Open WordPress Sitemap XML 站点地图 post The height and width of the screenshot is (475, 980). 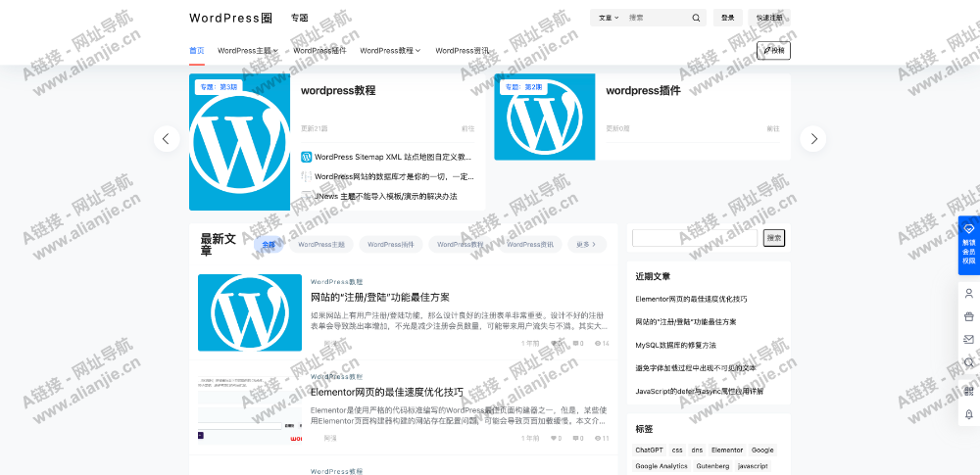tap(393, 157)
